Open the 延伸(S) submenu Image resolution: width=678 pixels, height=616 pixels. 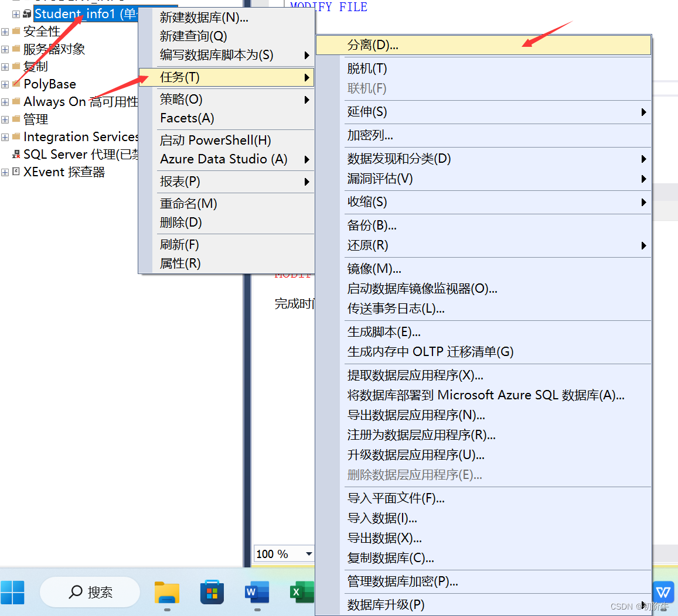click(x=483, y=112)
